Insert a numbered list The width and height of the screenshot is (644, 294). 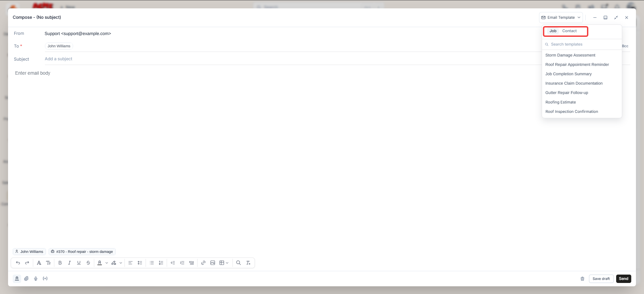click(x=161, y=263)
